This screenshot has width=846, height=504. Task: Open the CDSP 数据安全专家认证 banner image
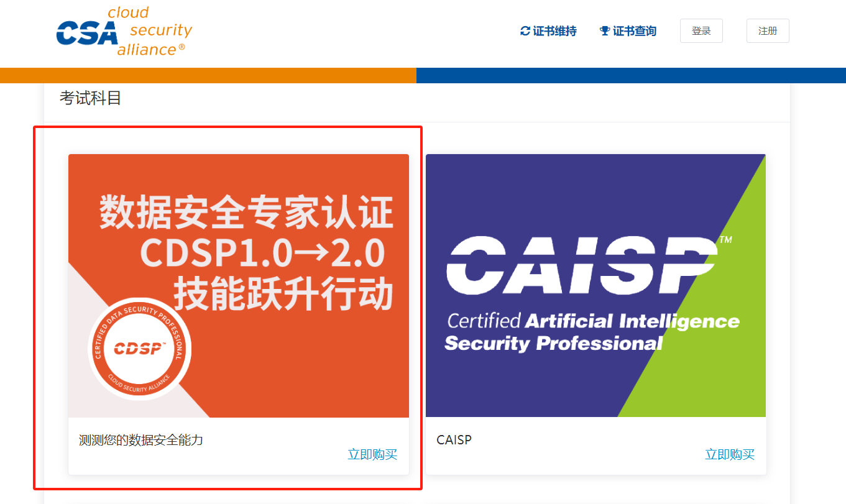[239, 286]
